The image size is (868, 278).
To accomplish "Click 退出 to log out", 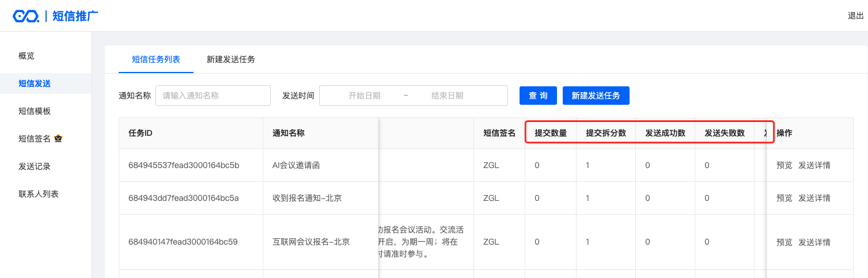I will 855,16.
